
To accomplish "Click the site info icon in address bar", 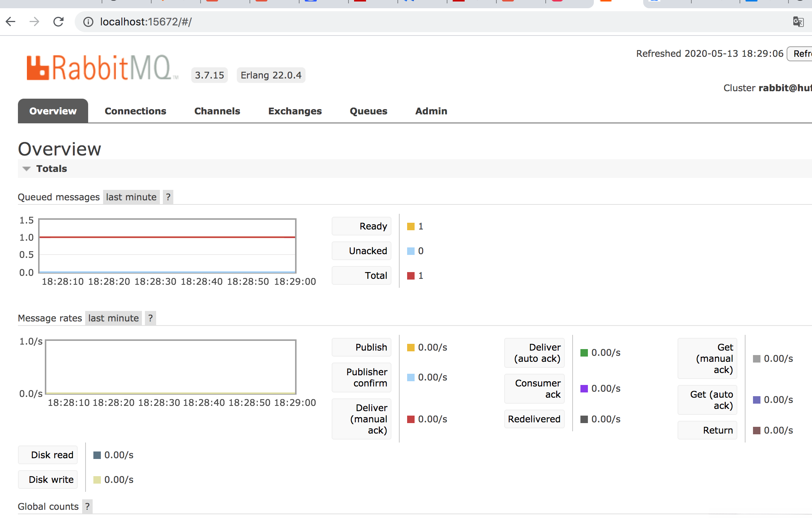I will click(x=88, y=22).
